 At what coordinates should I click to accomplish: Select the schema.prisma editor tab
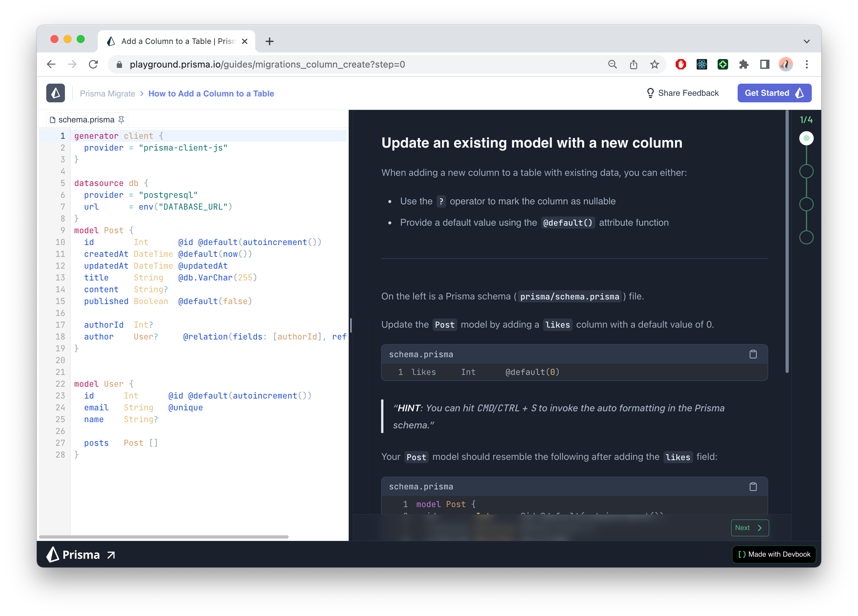(x=86, y=120)
